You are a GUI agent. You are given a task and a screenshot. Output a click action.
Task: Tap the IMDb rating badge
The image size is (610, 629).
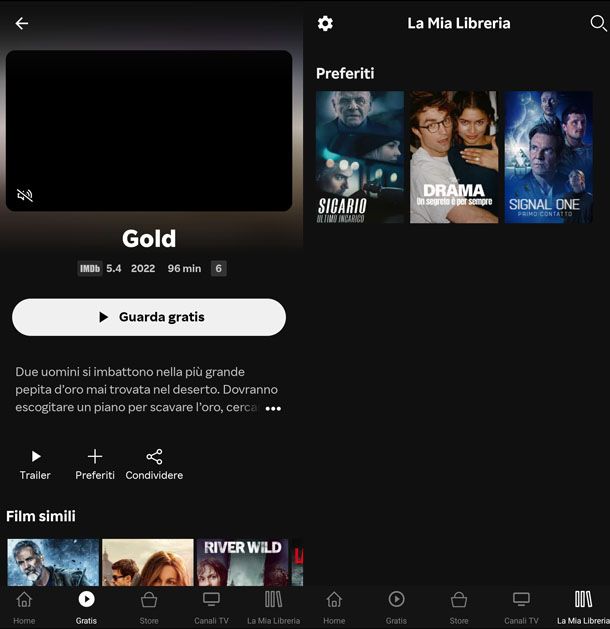pos(89,268)
